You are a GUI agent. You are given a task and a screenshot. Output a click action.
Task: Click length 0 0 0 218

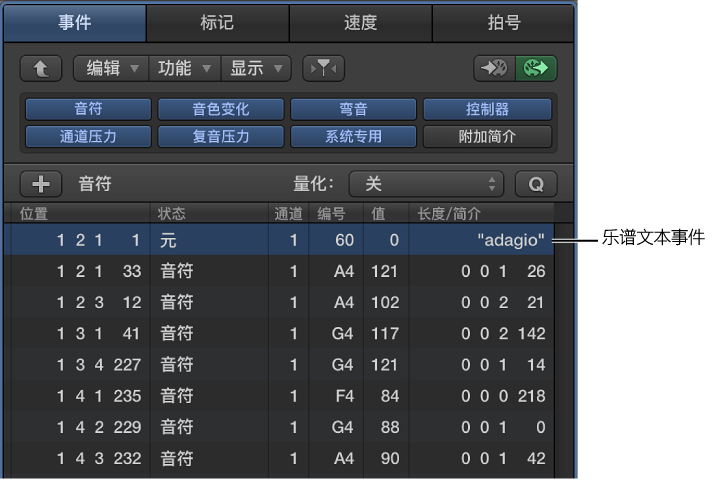[x=503, y=396]
